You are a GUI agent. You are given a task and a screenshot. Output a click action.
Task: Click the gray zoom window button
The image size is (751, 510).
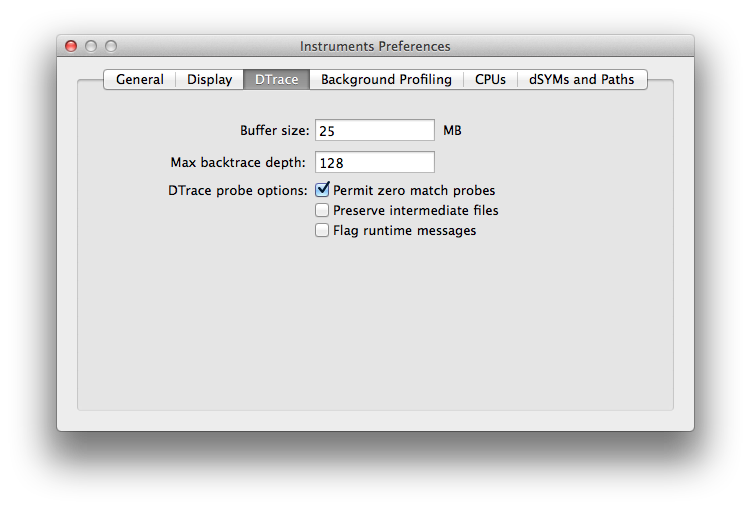pyautogui.click(x=111, y=46)
